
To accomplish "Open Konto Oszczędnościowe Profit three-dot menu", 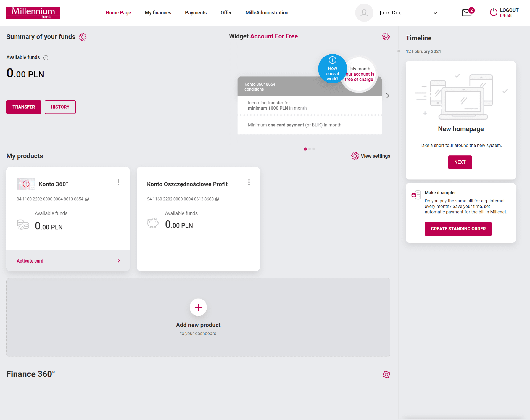I will [249, 182].
